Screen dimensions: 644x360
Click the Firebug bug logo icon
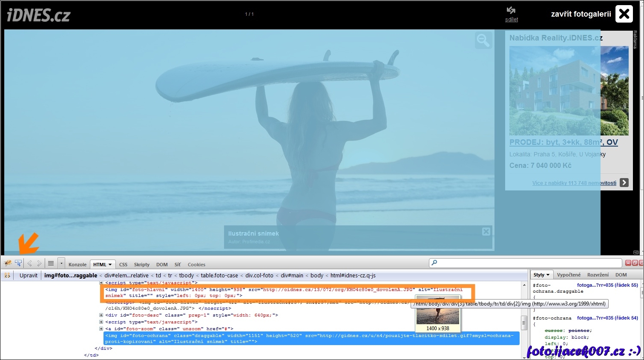[8, 264]
